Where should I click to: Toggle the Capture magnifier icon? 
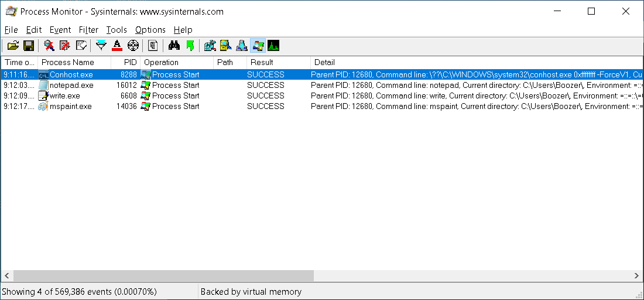tap(49, 46)
